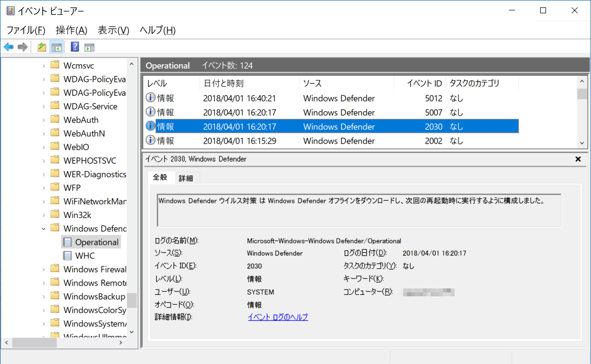This screenshot has height=364, width=591.
Task: Open the 操作(A) menu
Action: 71,30
